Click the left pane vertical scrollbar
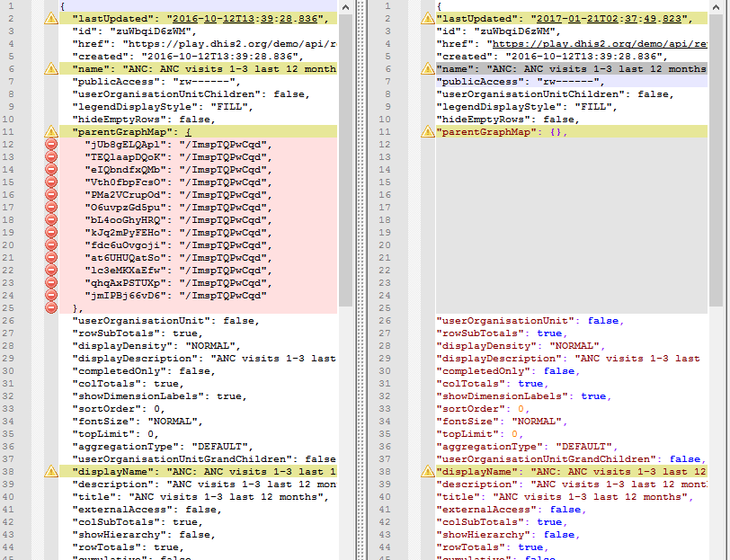Image resolution: width=730 pixels, height=560 pixels. [345, 270]
